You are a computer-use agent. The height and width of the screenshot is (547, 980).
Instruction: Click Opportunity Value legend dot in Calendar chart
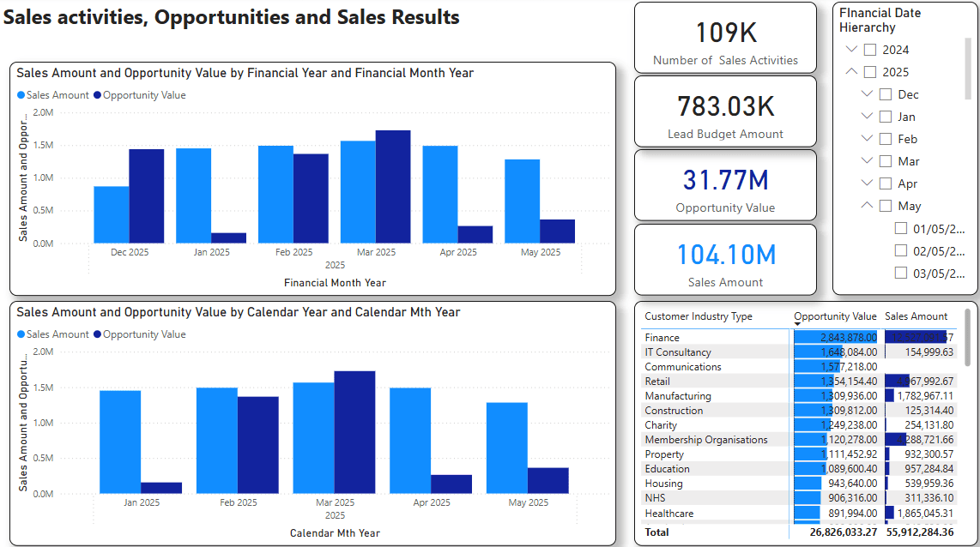coord(98,334)
